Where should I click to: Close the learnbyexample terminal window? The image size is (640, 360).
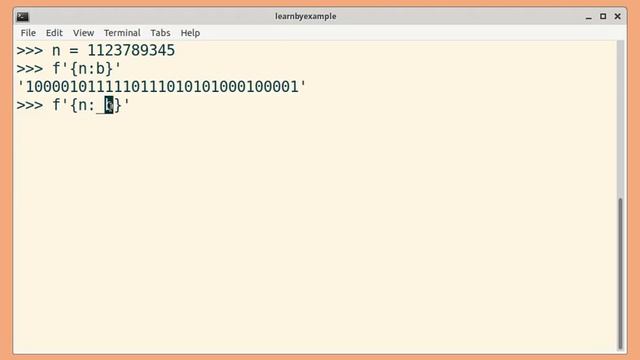618,16
